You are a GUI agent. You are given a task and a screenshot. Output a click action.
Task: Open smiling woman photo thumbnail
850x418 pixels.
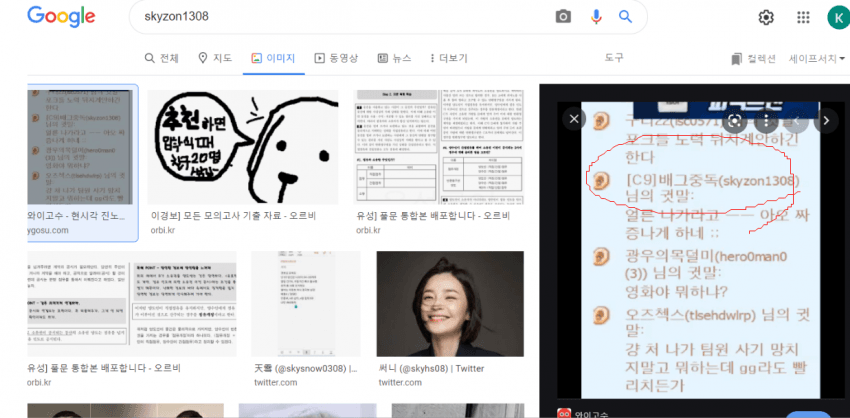450,304
